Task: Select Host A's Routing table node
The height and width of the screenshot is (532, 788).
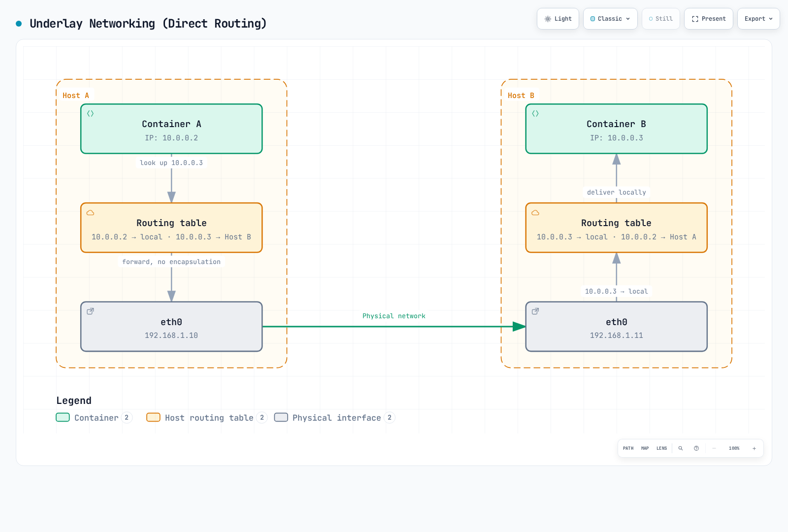Action: point(171,228)
